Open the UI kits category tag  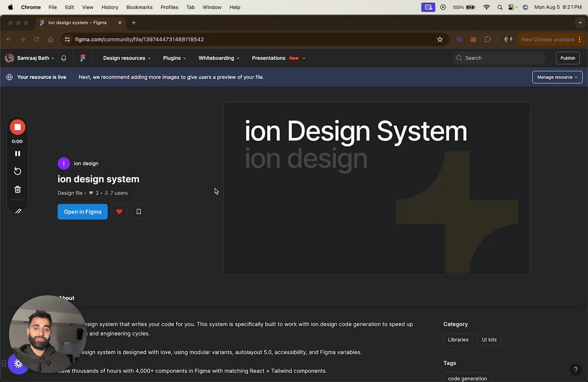pos(489,340)
